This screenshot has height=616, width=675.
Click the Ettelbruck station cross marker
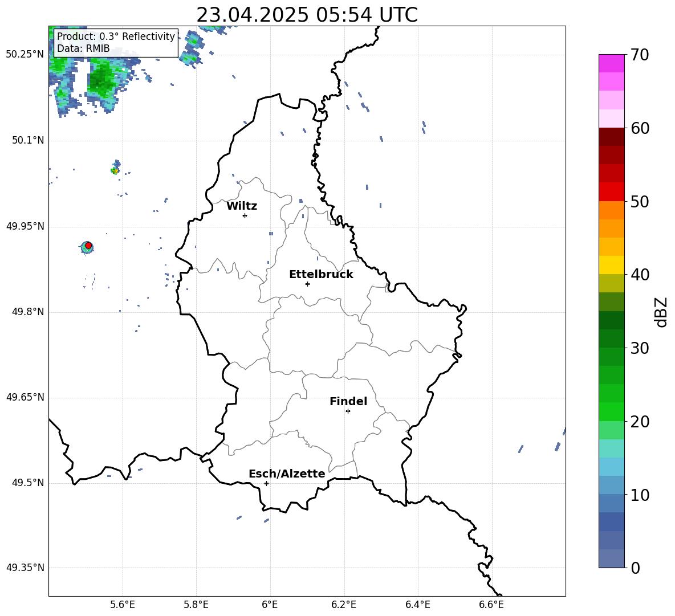307,284
